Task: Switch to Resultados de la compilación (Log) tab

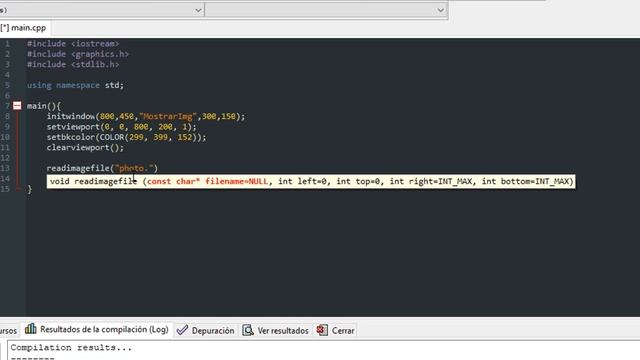Action: (98, 329)
